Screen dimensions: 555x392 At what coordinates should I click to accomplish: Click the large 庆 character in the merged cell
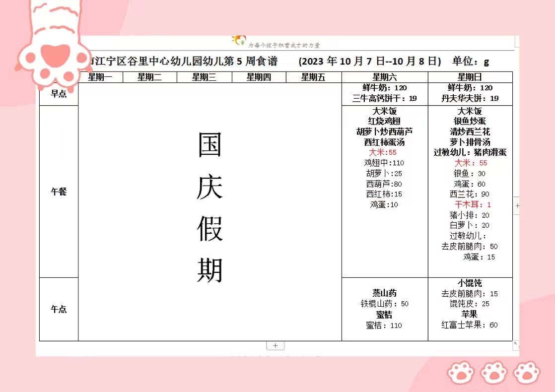tap(209, 187)
